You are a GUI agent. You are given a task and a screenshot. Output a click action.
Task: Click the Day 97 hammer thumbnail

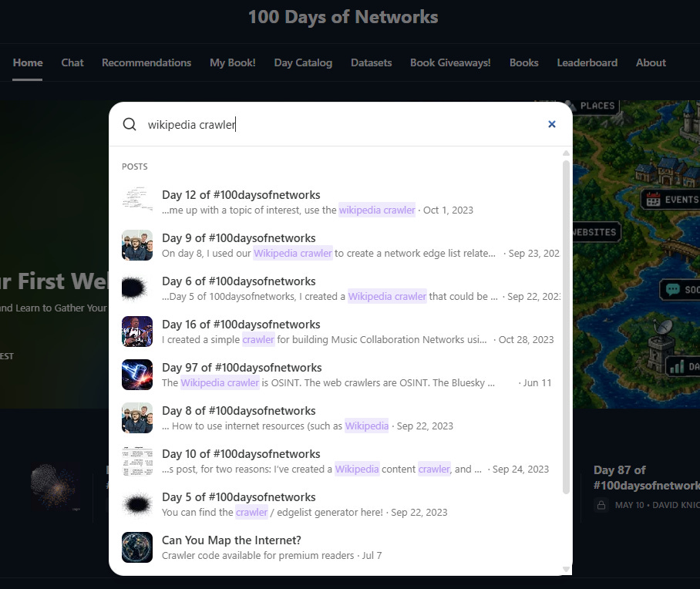[137, 375]
